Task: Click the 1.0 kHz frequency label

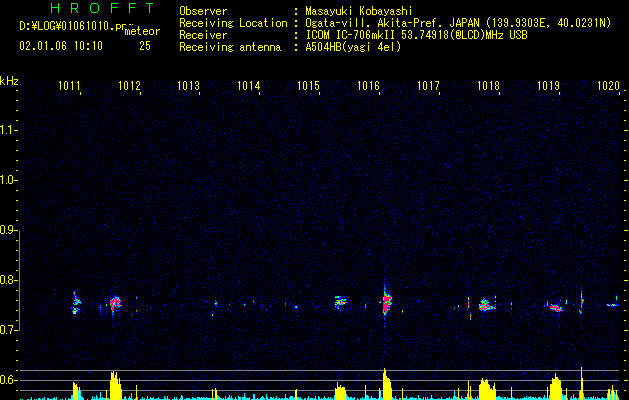Action: pos(8,180)
